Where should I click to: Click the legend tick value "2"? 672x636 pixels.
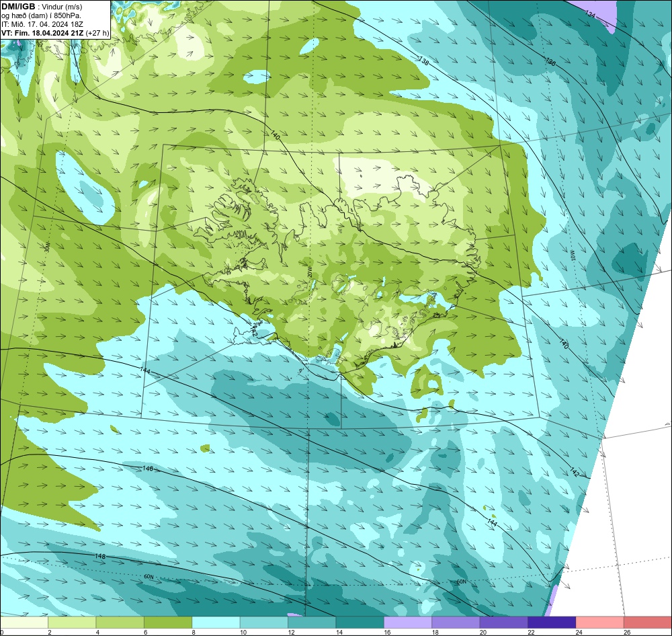point(50,632)
